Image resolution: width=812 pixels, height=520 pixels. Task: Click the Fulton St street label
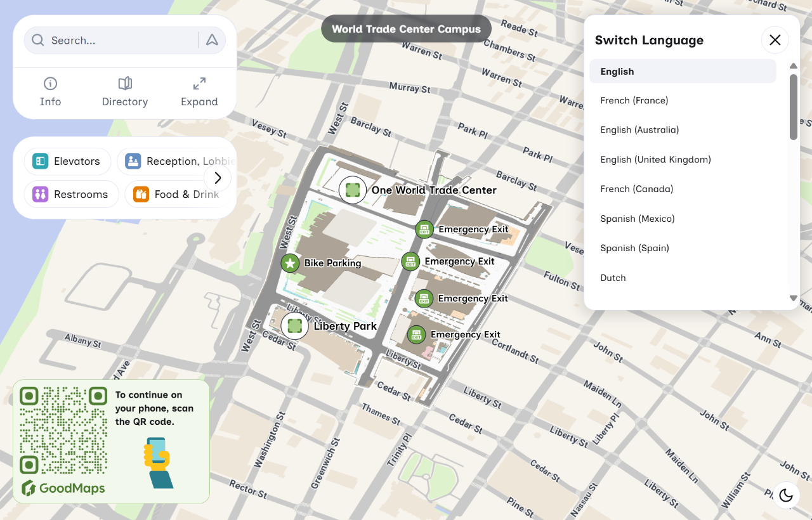pyautogui.click(x=561, y=280)
